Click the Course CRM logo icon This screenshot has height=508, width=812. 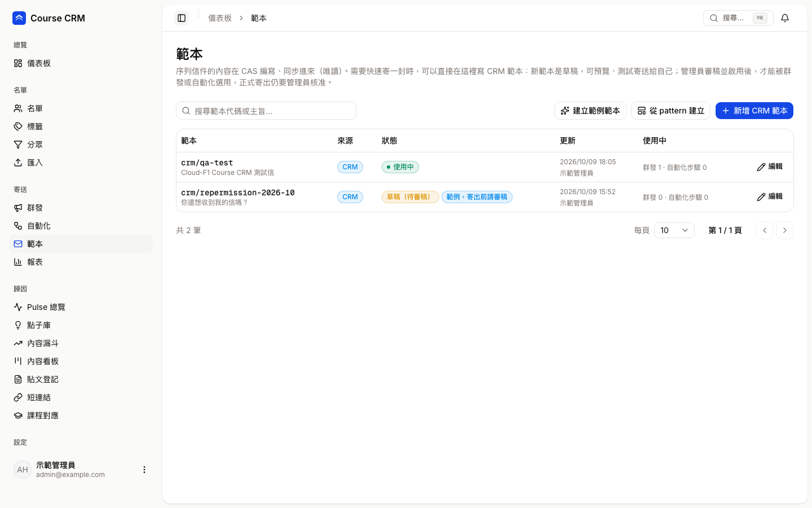pyautogui.click(x=19, y=18)
